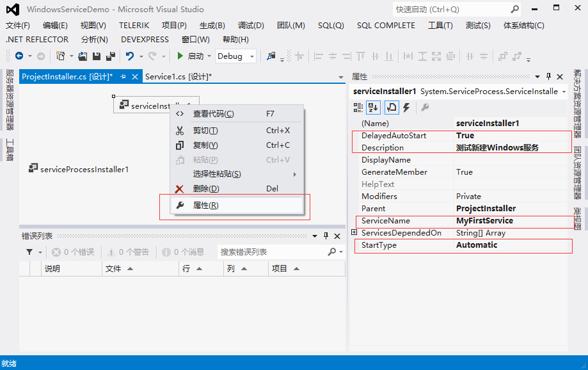Click the Save All toolbar icon
The image size is (588, 370).
coord(110,56)
